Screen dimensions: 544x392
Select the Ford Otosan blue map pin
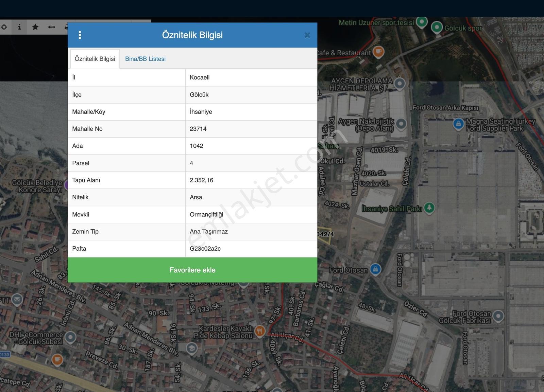click(x=375, y=269)
